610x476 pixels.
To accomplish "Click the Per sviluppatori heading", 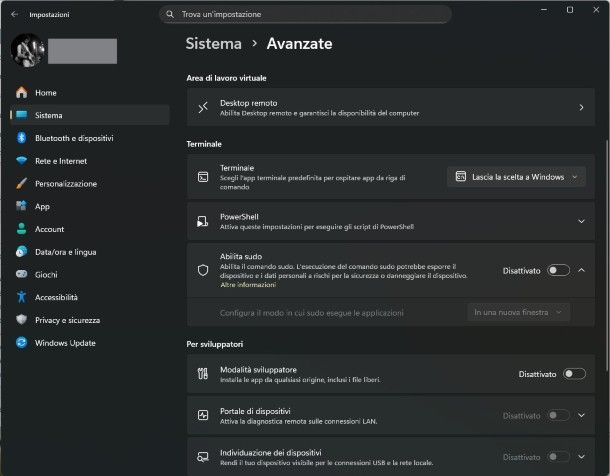I will coord(215,344).
